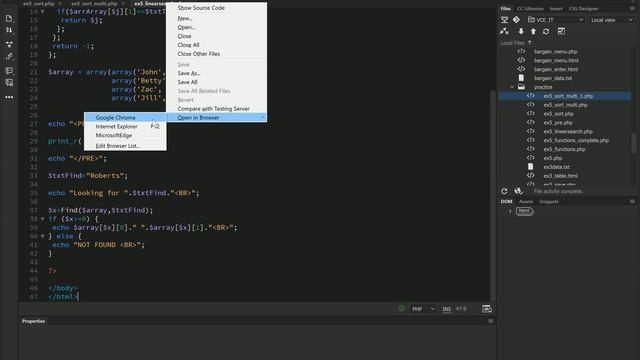Select Open... in context menu

pos(216,27)
